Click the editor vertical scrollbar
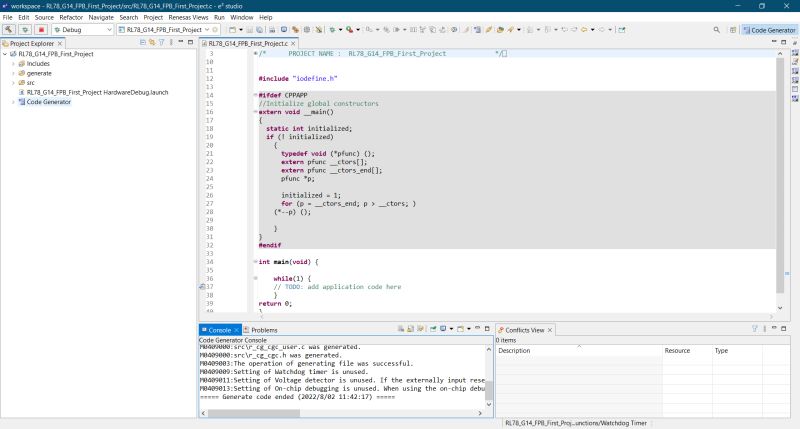Viewport: 800px width, 429px height. point(780,175)
